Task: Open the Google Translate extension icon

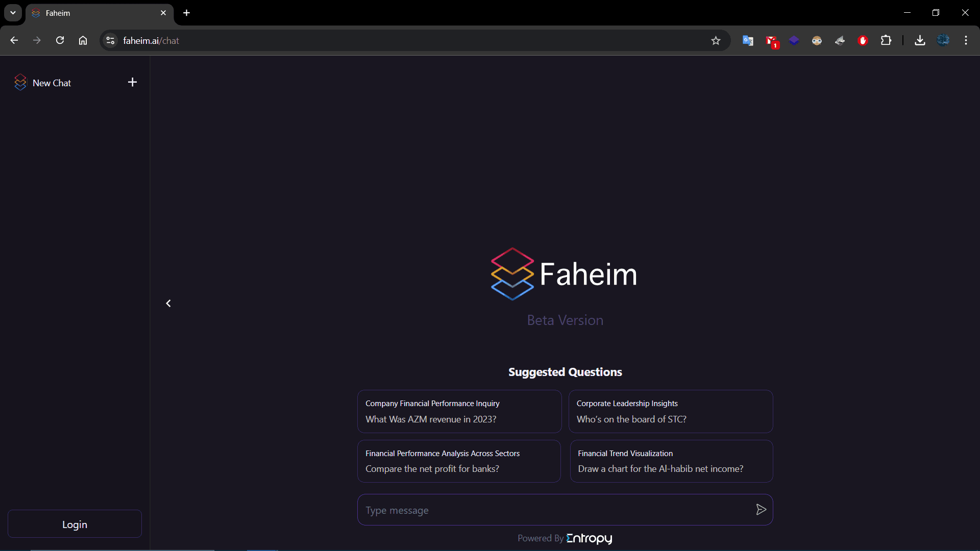Action: point(748,40)
